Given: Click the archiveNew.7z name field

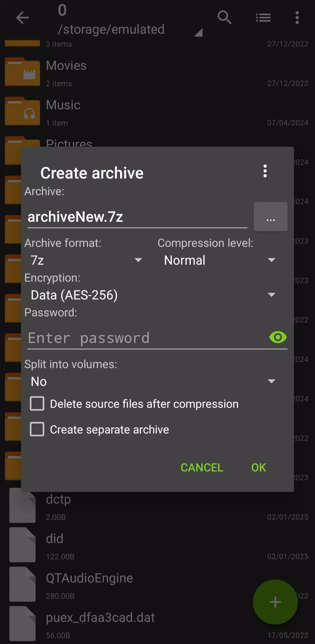Looking at the screenshot, I should click(137, 217).
